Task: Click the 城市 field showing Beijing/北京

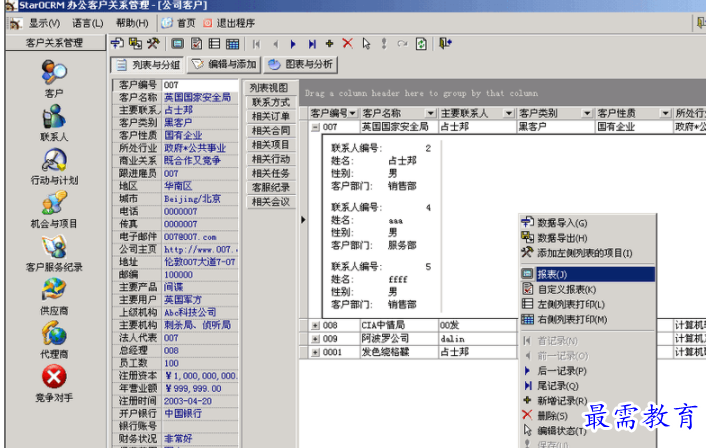Action: coord(199,199)
